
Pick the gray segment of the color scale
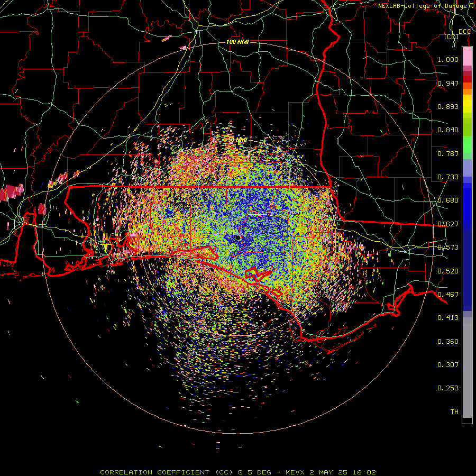(x=467, y=368)
